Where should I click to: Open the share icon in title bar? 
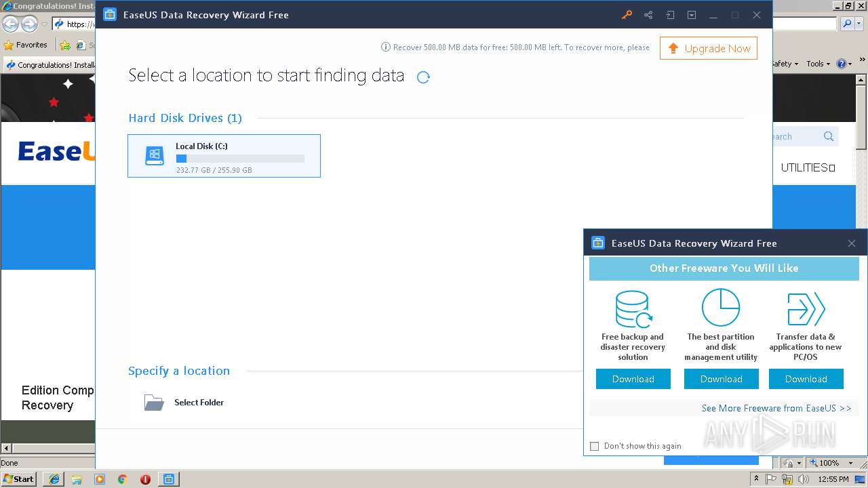(648, 15)
